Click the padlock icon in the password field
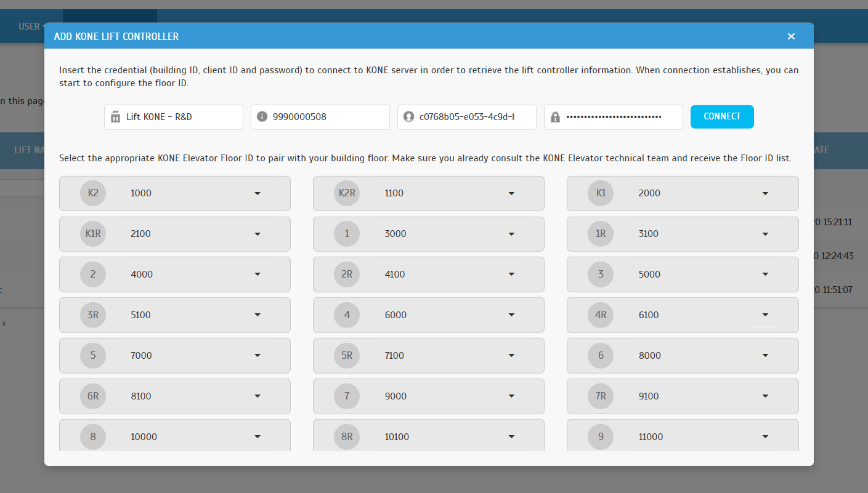 point(555,116)
